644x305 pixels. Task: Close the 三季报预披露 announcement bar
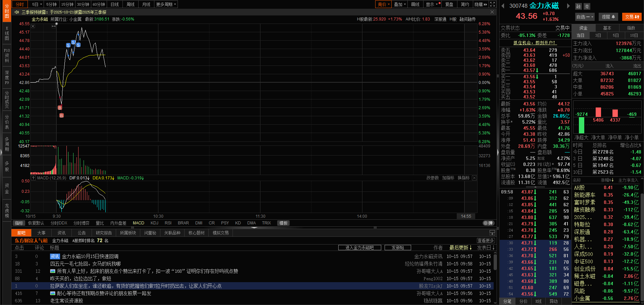pos(492,12)
